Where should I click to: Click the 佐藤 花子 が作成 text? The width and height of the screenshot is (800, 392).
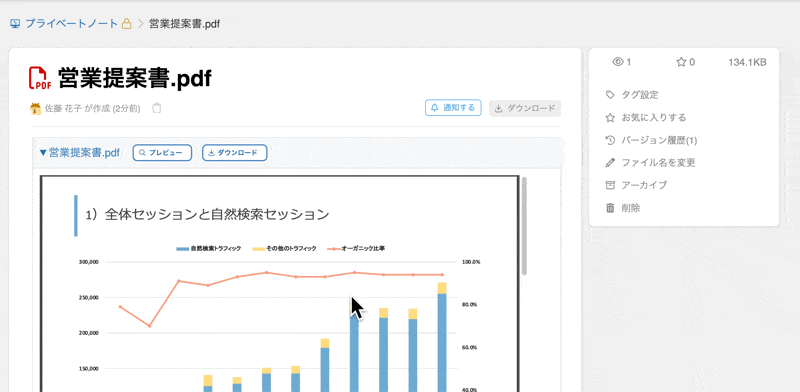pos(77,108)
